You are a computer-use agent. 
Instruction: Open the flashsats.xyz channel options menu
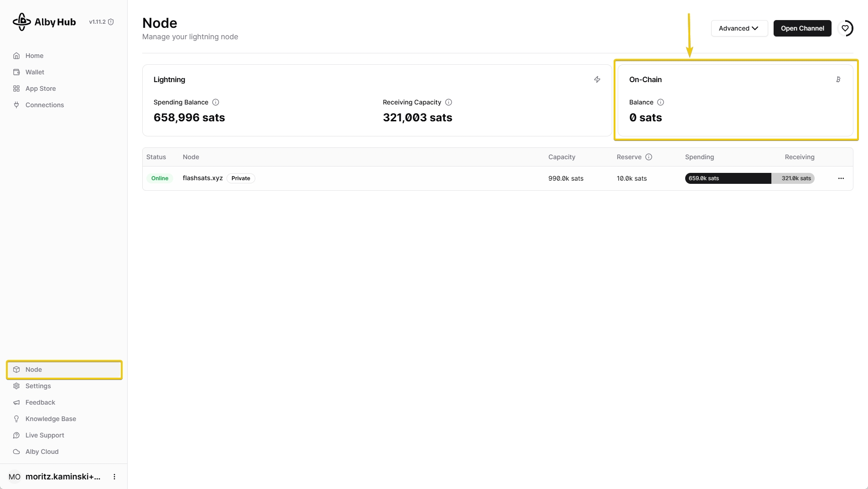[x=841, y=178]
